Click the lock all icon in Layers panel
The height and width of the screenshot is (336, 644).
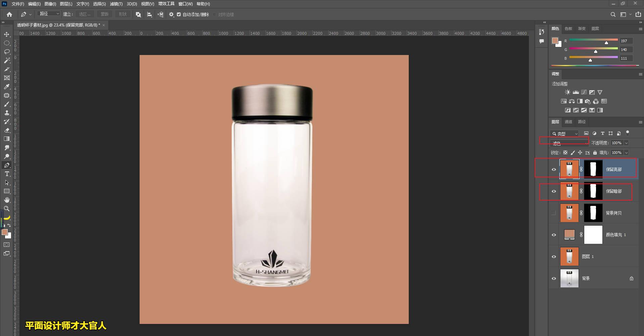click(595, 153)
